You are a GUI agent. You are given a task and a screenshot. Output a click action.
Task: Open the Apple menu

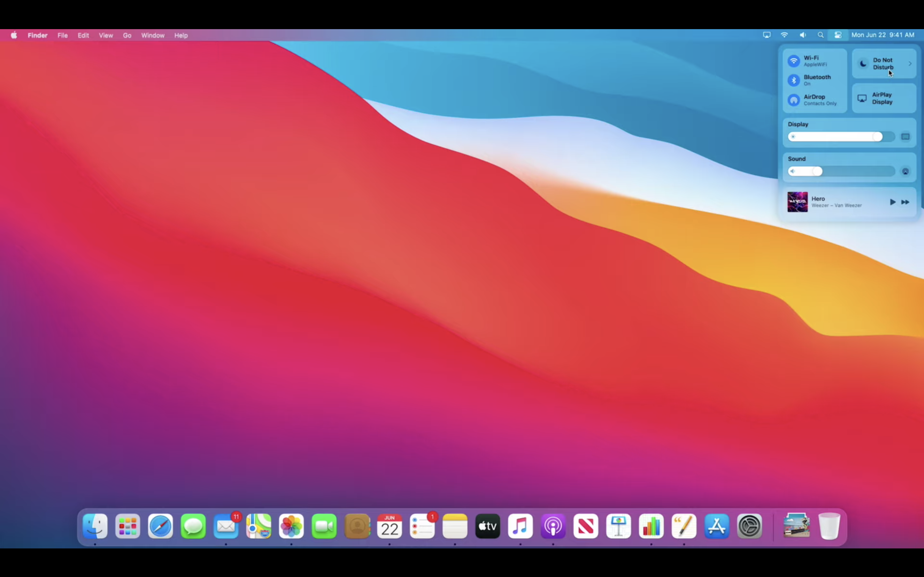click(x=14, y=35)
